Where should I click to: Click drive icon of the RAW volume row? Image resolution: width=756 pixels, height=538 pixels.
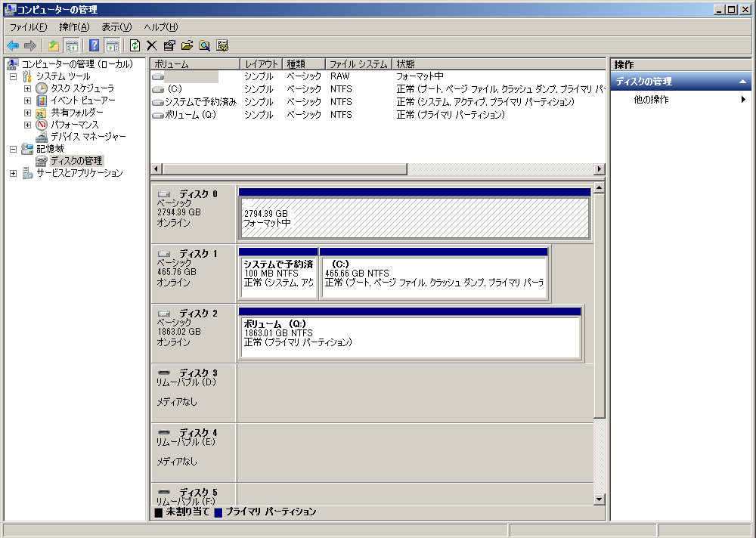point(158,76)
